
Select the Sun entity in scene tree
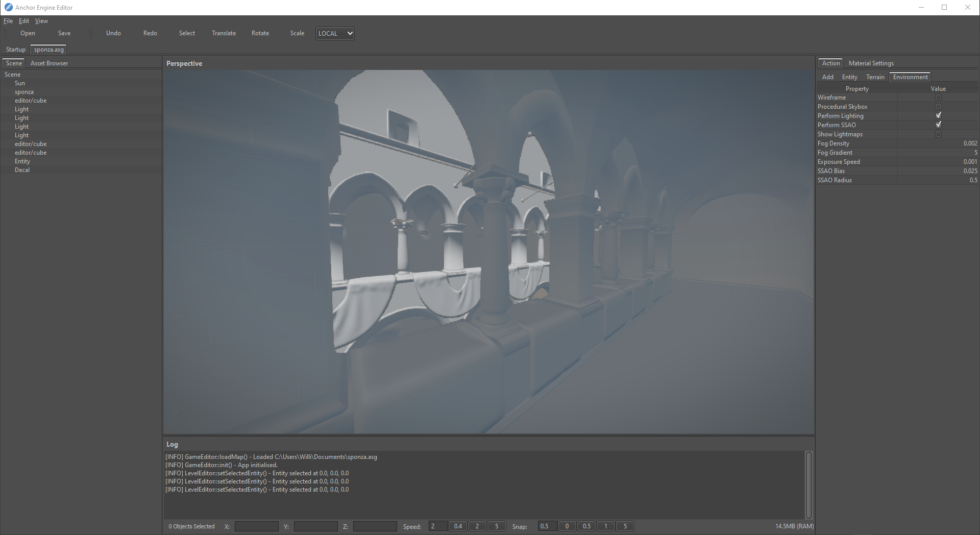click(20, 83)
